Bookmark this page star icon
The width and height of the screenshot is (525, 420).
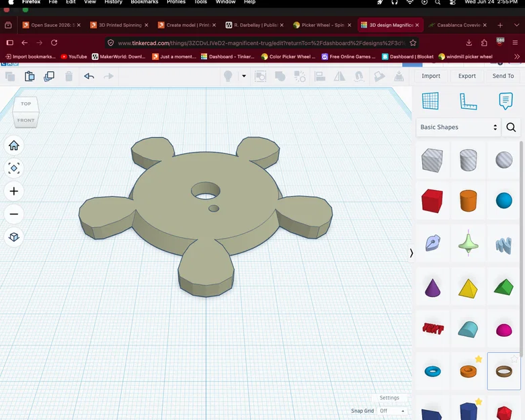coord(413,43)
